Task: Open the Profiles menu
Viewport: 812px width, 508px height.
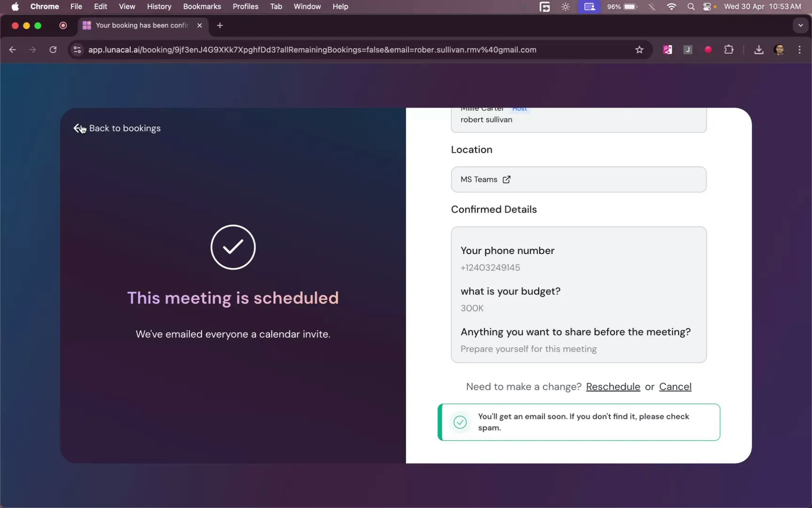Action: point(245,7)
